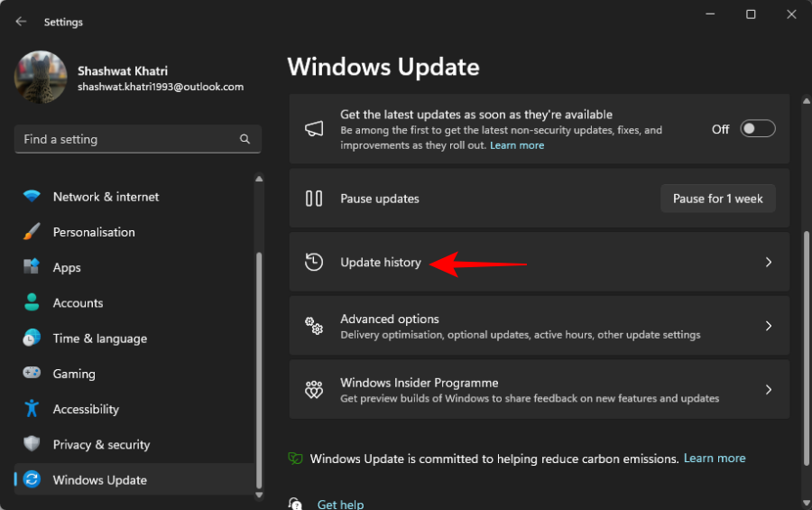Viewport: 812px width, 510px height.
Task: Open Network & internet settings
Action: click(x=106, y=197)
